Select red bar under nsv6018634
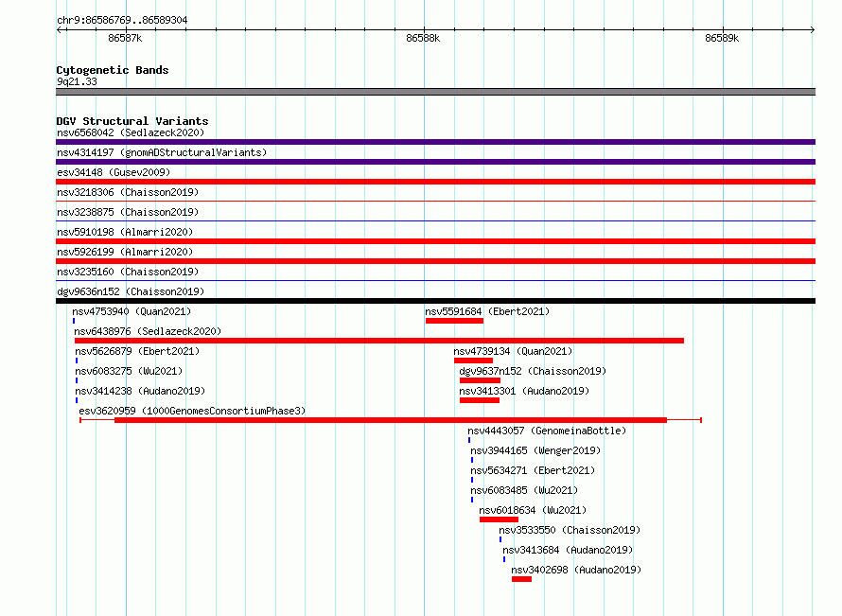Screen dimensions: 842x616 coord(499,519)
